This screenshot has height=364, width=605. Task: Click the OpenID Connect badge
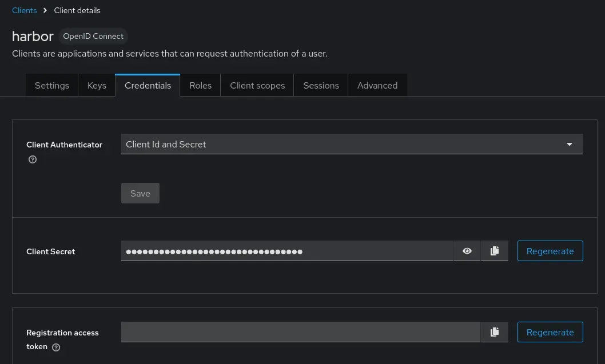tap(93, 36)
